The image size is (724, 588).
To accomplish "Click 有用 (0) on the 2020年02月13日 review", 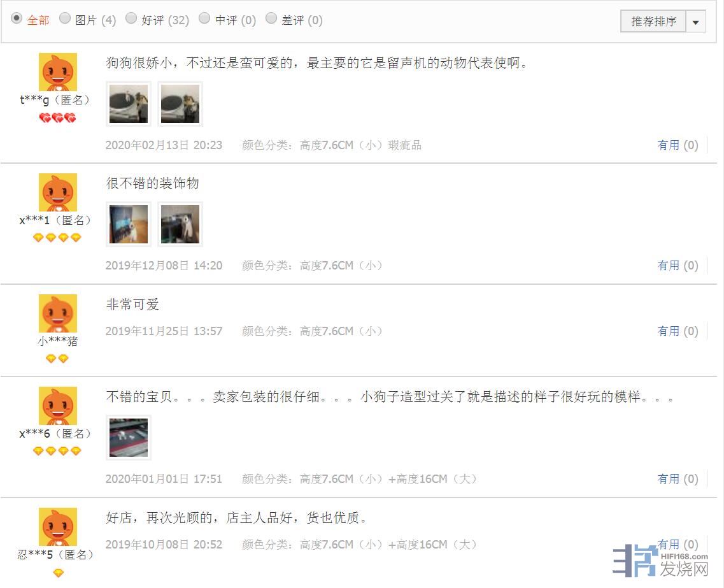I will (x=678, y=145).
